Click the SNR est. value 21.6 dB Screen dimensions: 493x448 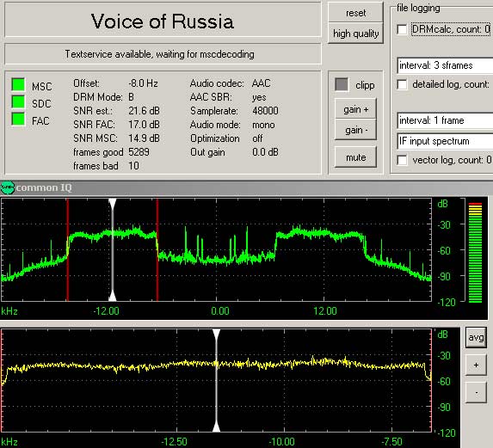[144, 111]
